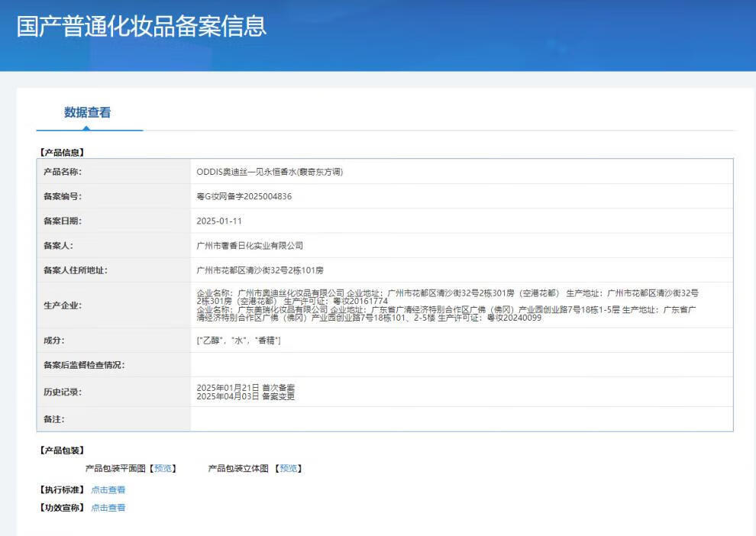756x536 pixels.
Task: Click the 【产品信息】 section heading
Action: coord(62,153)
